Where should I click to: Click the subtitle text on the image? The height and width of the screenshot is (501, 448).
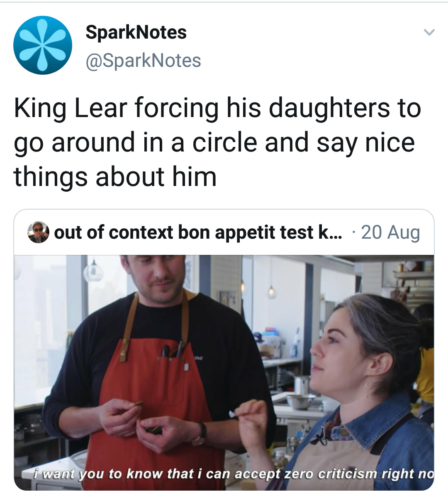(224, 475)
